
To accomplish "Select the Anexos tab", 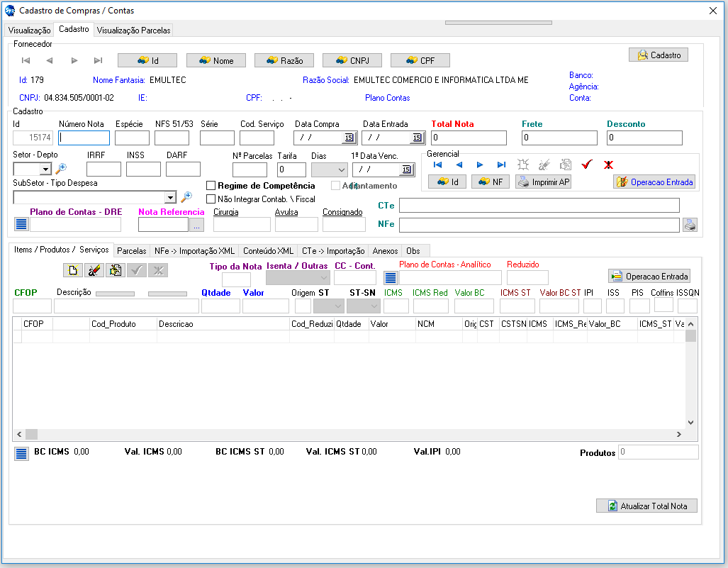I will [x=385, y=251].
